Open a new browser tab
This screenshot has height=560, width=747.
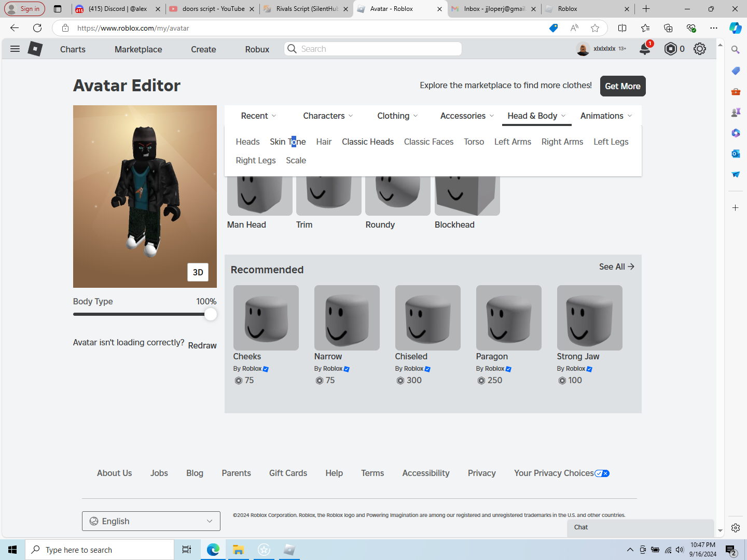point(646,9)
